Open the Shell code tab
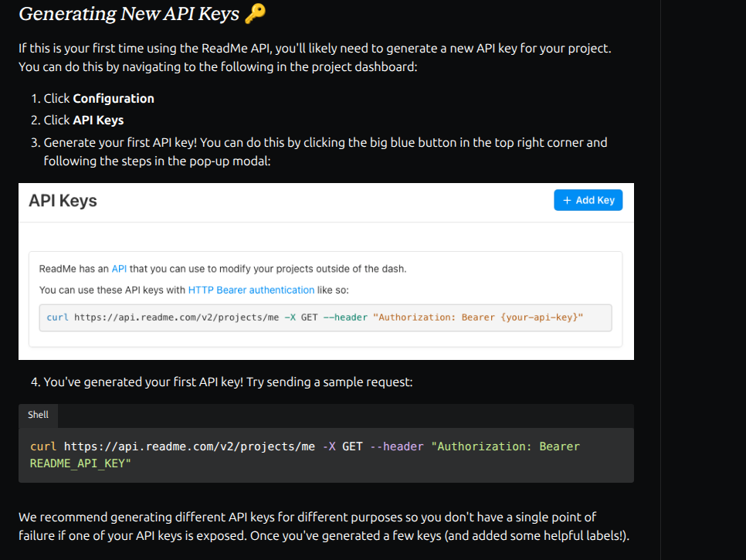The height and width of the screenshot is (560, 746). (x=38, y=415)
